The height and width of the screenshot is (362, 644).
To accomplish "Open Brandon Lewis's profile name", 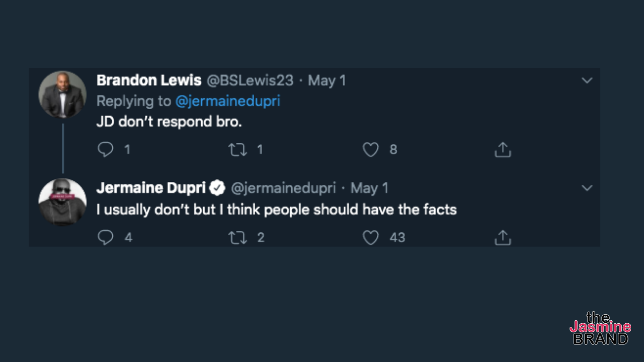I will tap(149, 80).
